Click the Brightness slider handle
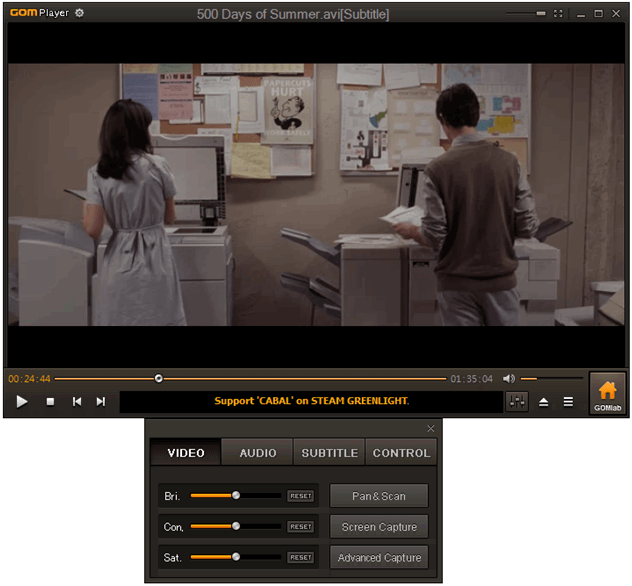 [236, 495]
